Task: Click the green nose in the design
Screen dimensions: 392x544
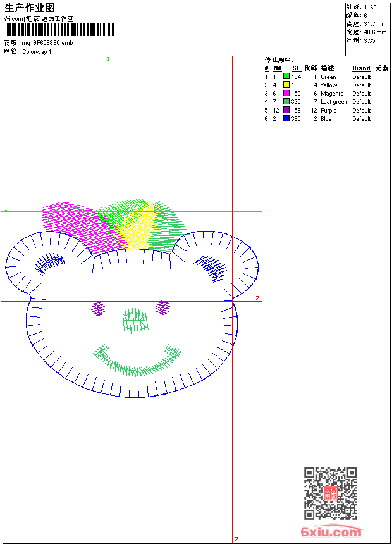Action: click(135, 321)
